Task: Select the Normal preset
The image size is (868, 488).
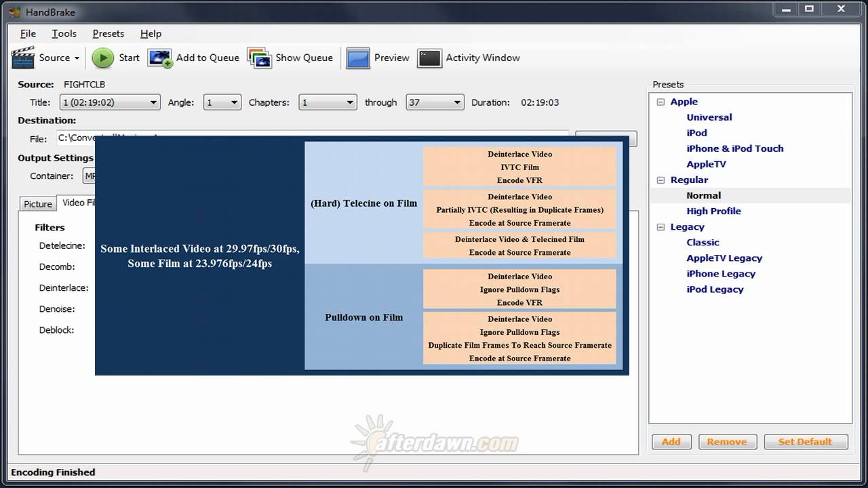Action: (703, 195)
